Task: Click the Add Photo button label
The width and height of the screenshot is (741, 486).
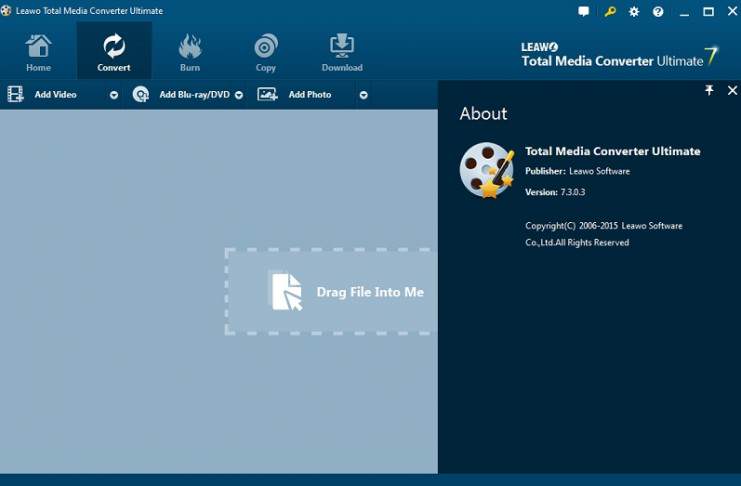Action: (x=310, y=95)
